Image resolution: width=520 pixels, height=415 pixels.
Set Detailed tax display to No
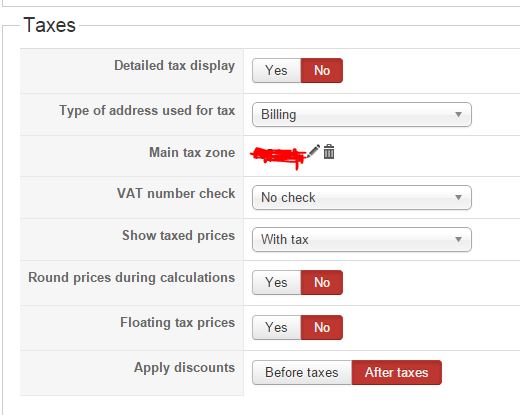coord(322,71)
